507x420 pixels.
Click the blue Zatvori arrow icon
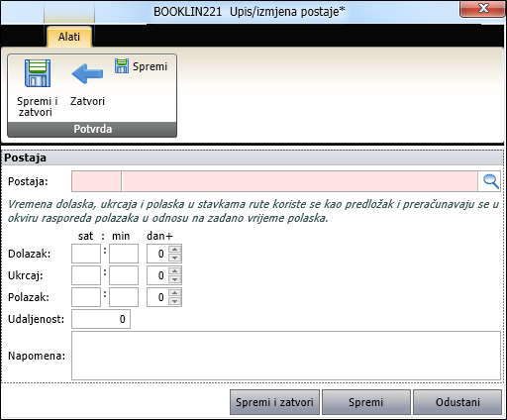click(87, 73)
